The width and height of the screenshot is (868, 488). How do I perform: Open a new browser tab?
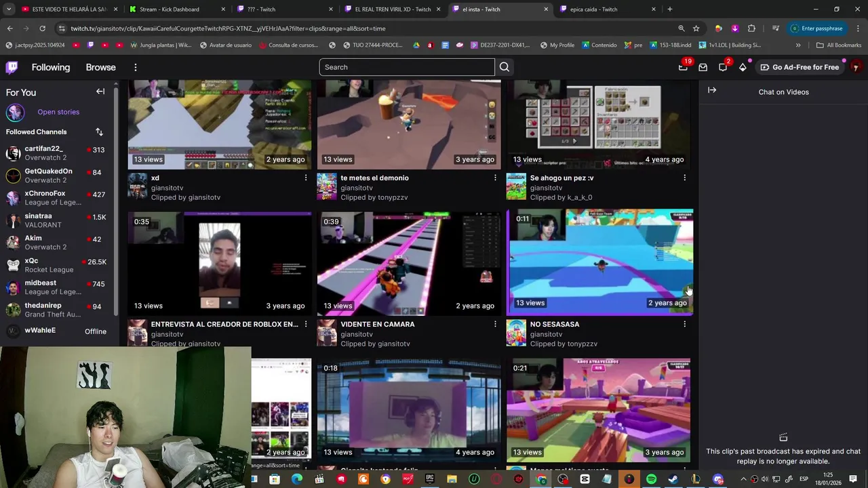pyautogui.click(x=670, y=9)
